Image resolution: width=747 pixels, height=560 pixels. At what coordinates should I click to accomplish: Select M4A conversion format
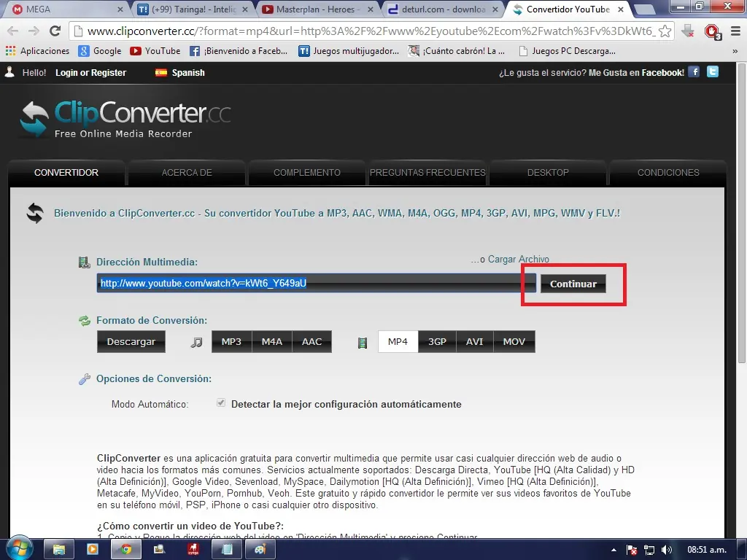tap(271, 341)
